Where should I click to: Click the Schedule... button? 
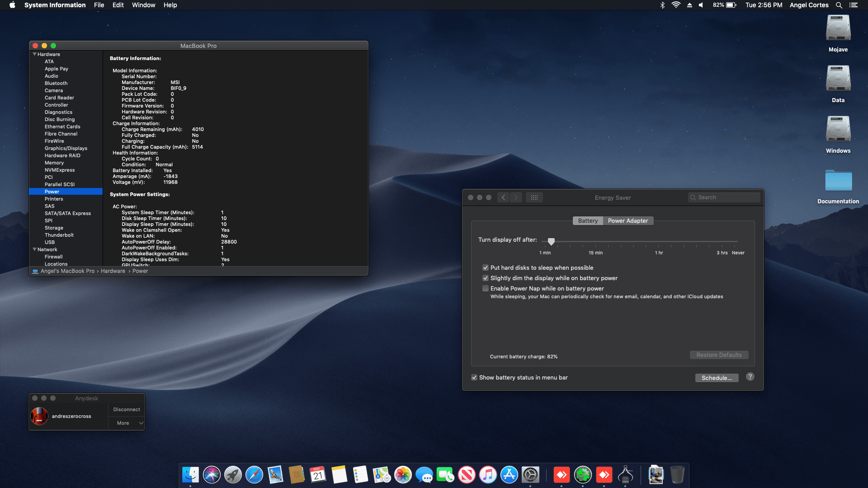[x=717, y=378]
